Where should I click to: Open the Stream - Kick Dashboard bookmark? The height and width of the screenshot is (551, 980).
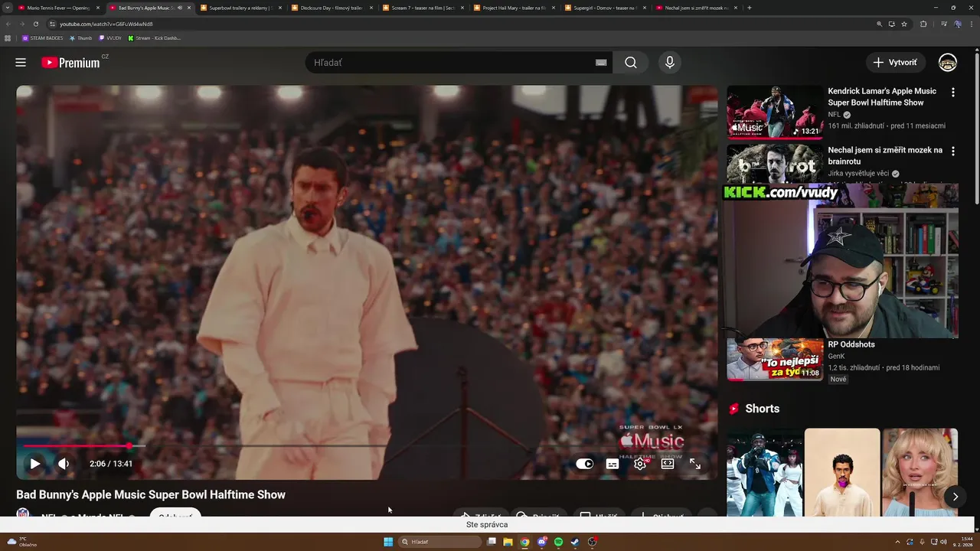155,37
